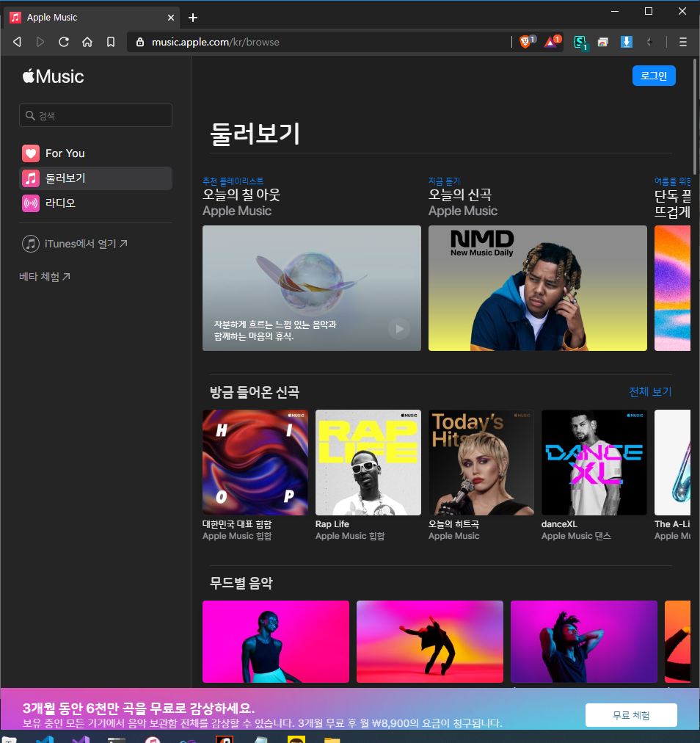Click the iTunes note icon in sidebar
Screen dimensions: 700x743
pyautogui.click(x=31, y=244)
